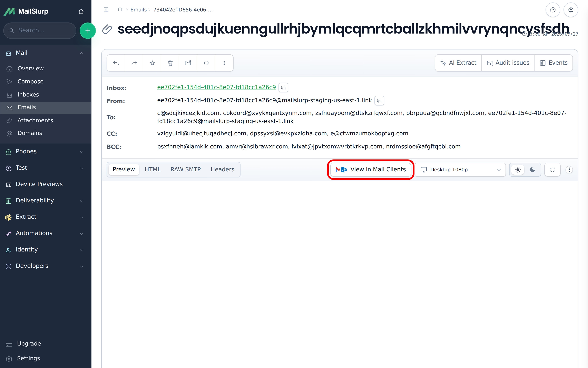588x368 pixels.
Task: Click the MailSlurp logo
Action: 26,11
